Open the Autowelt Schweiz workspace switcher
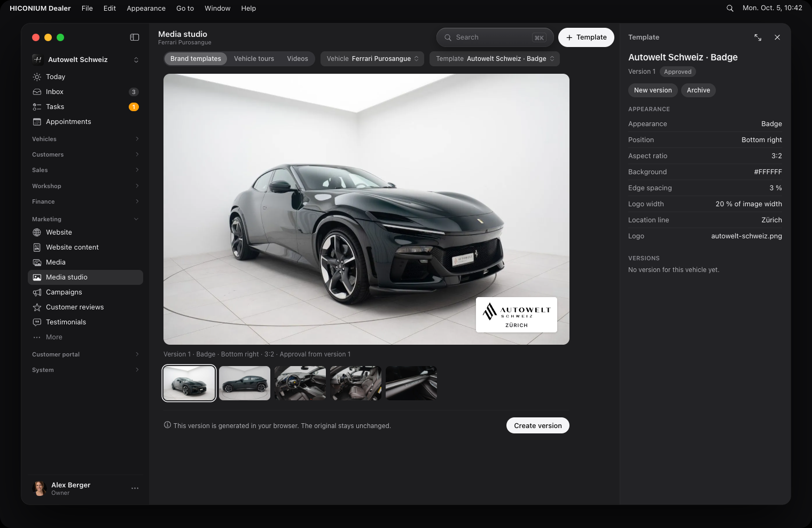812x528 pixels. [85, 59]
